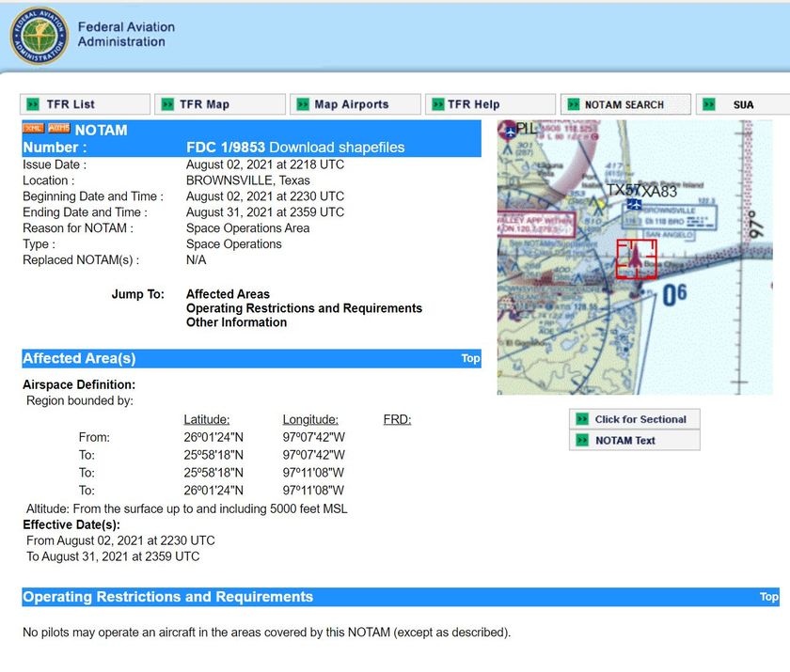Jump to Operating Restrictions and Requirements
790x672 pixels.
(x=304, y=308)
